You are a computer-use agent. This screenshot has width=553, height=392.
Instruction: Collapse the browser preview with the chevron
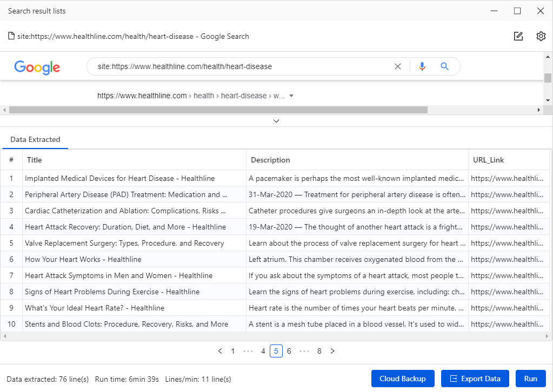coord(276,121)
